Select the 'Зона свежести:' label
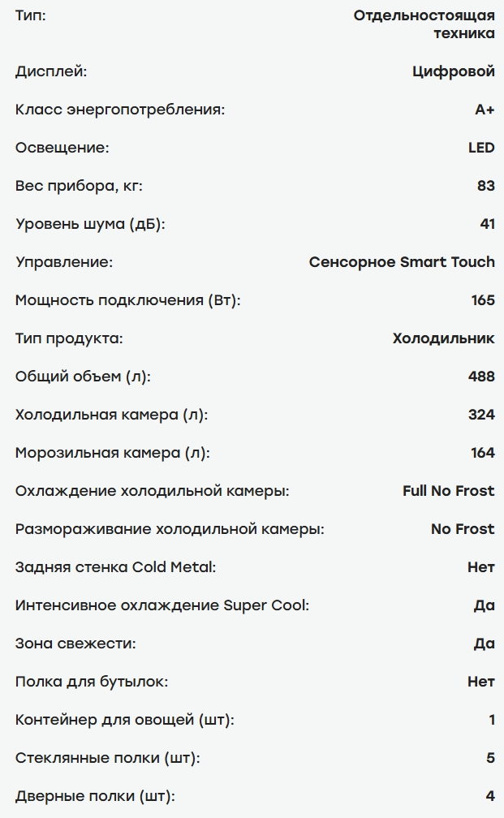Screen dimensions: 504x818 (x=75, y=644)
